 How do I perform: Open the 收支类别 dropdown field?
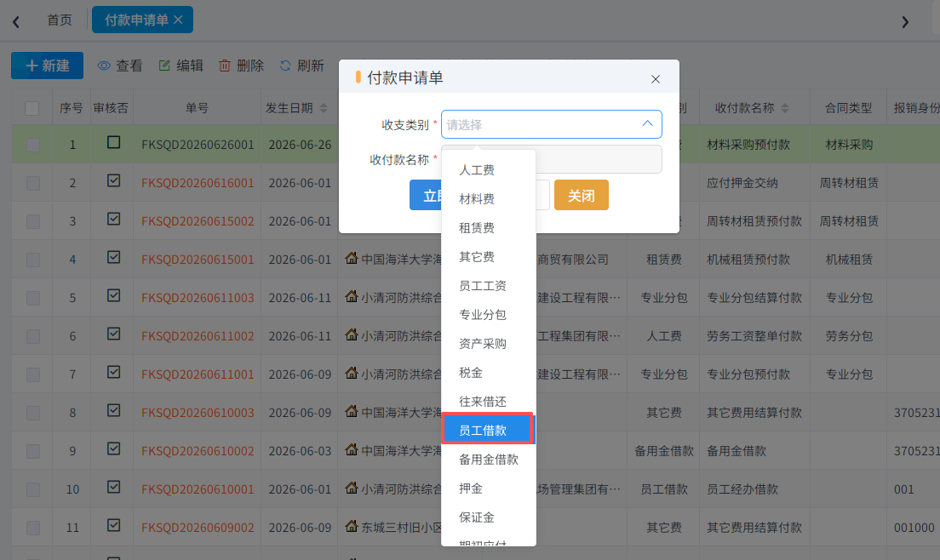(x=552, y=124)
